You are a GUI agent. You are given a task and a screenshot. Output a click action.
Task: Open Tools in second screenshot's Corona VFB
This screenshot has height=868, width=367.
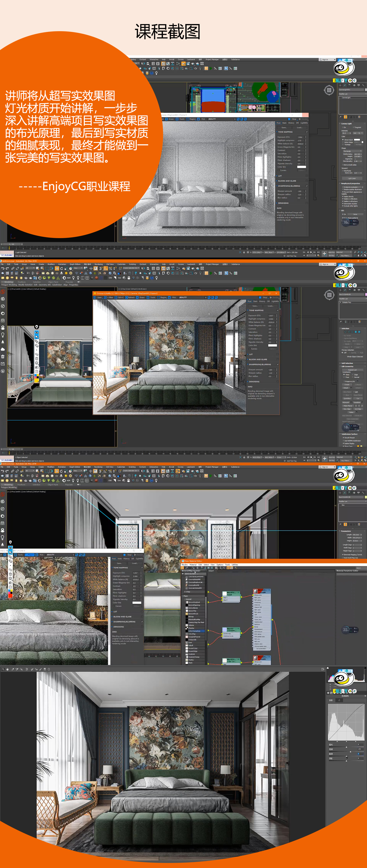[151, 298]
